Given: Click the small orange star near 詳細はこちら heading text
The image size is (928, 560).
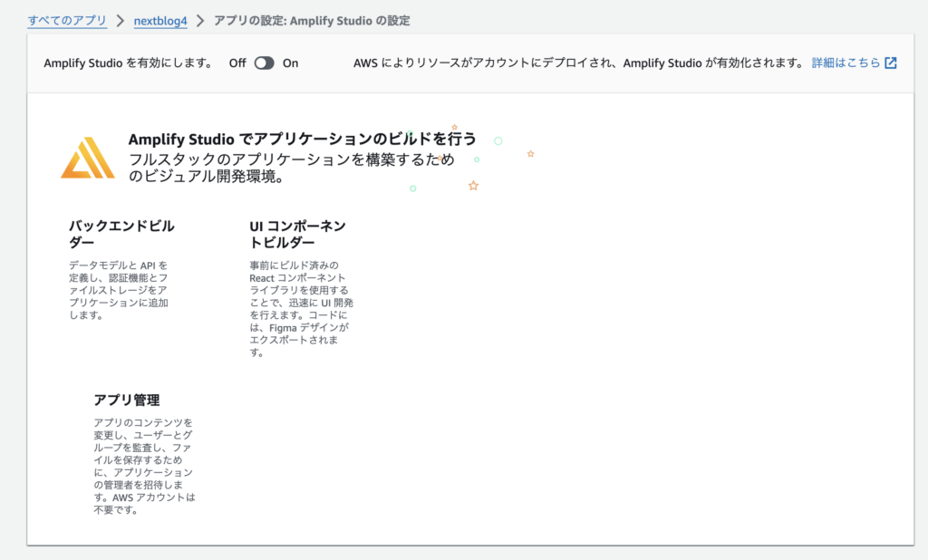Looking at the screenshot, I should point(454,129).
